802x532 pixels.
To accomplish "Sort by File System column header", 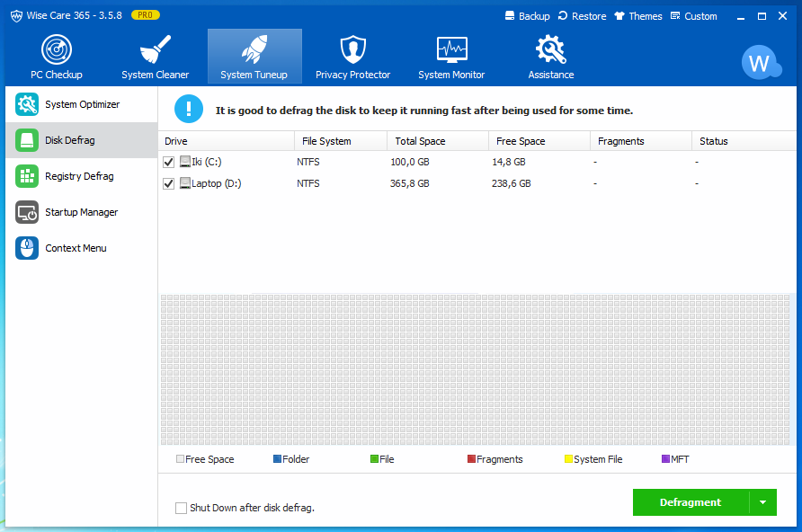I will click(341, 141).
